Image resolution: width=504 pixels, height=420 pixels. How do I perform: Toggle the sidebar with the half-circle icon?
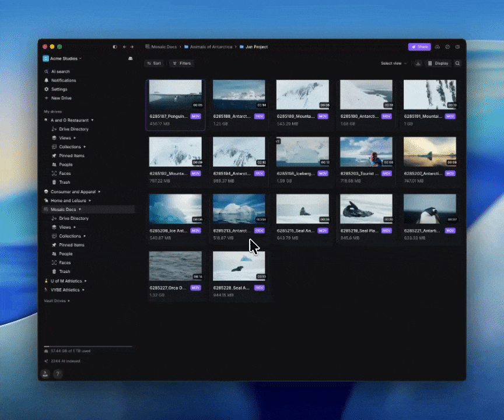115,47
